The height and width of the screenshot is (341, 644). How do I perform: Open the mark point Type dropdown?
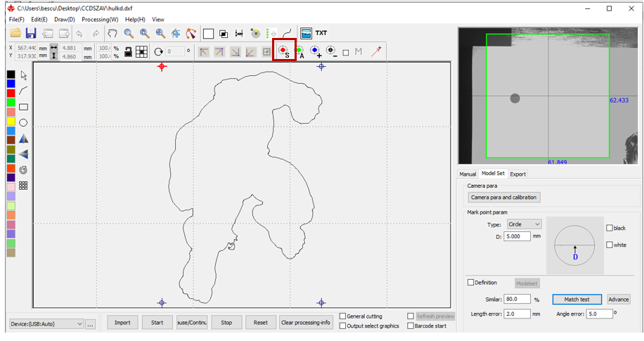click(x=524, y=224)
